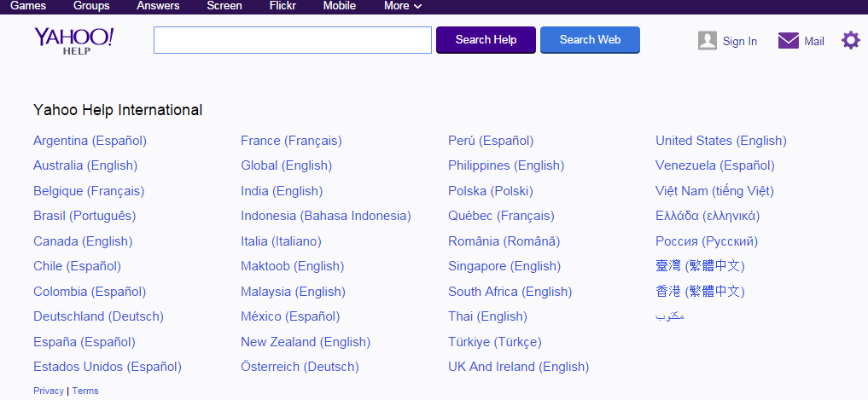Screen dimensions: 868x400
Task: Select Malaysia (English)
Action: tap(293, 293)
